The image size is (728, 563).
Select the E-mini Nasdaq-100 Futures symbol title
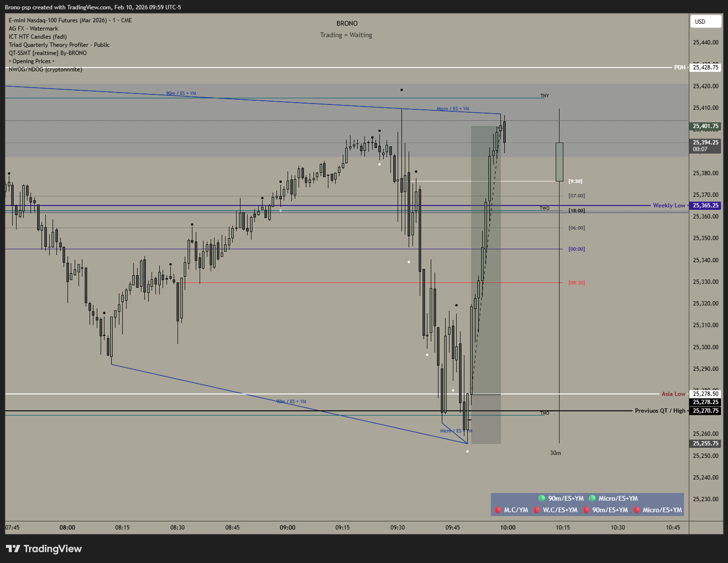70,20
